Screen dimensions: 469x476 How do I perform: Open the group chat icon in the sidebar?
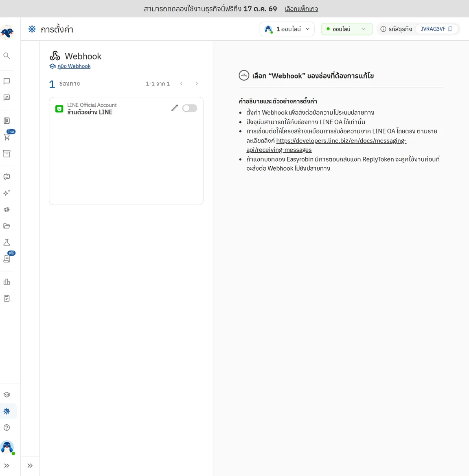click(7, 97)
